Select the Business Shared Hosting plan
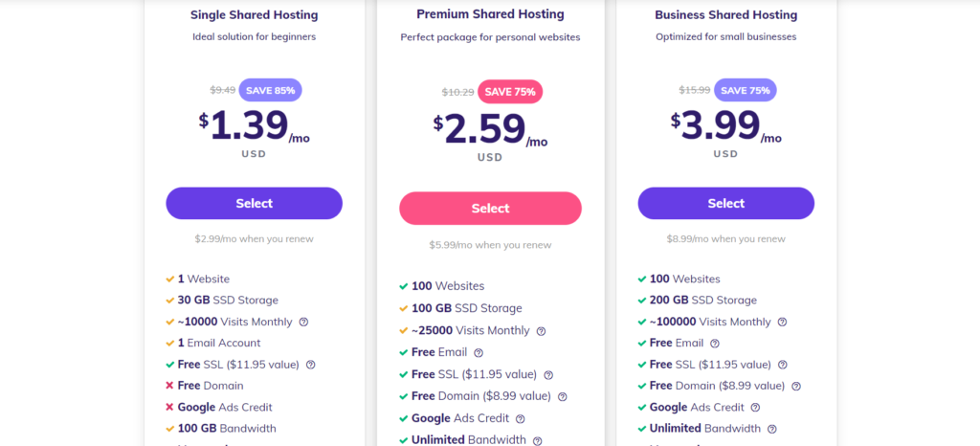Viewport: 980px width, 446px height. click(725, 203)
